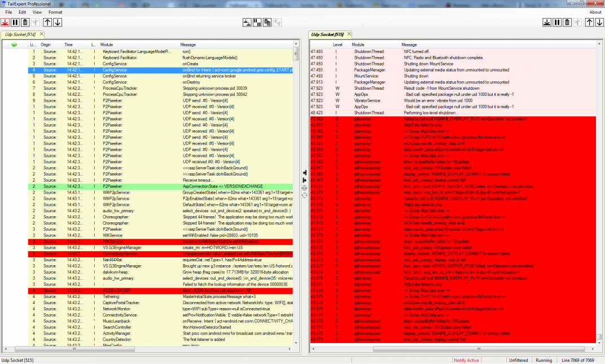This screenshot has height=364, width=605.
Task: Click the Level column header in right pane
Action: point(337,44)
